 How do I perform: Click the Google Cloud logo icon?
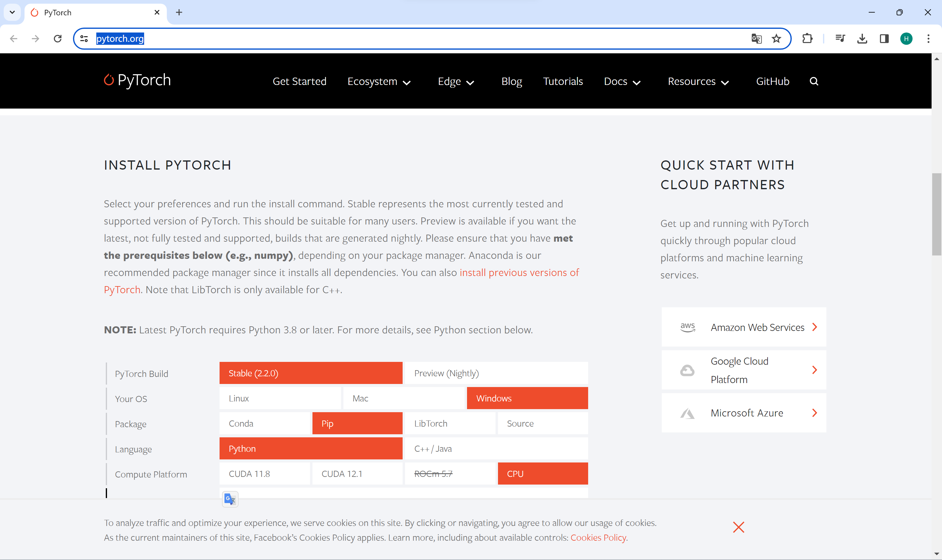(687, 370)
